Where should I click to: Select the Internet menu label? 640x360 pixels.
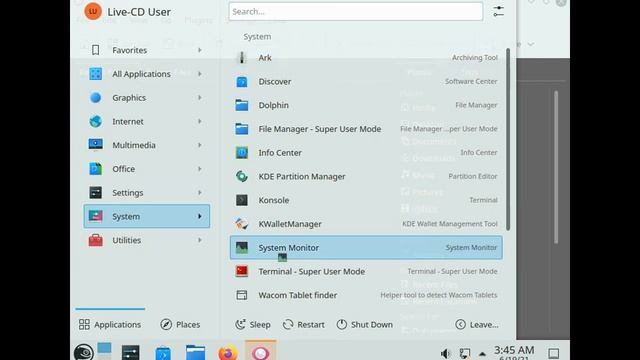pos(128,122)
